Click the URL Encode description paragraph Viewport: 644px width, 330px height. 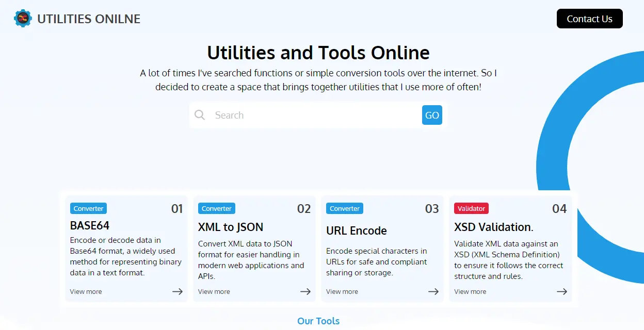click(x=377, y=261)
